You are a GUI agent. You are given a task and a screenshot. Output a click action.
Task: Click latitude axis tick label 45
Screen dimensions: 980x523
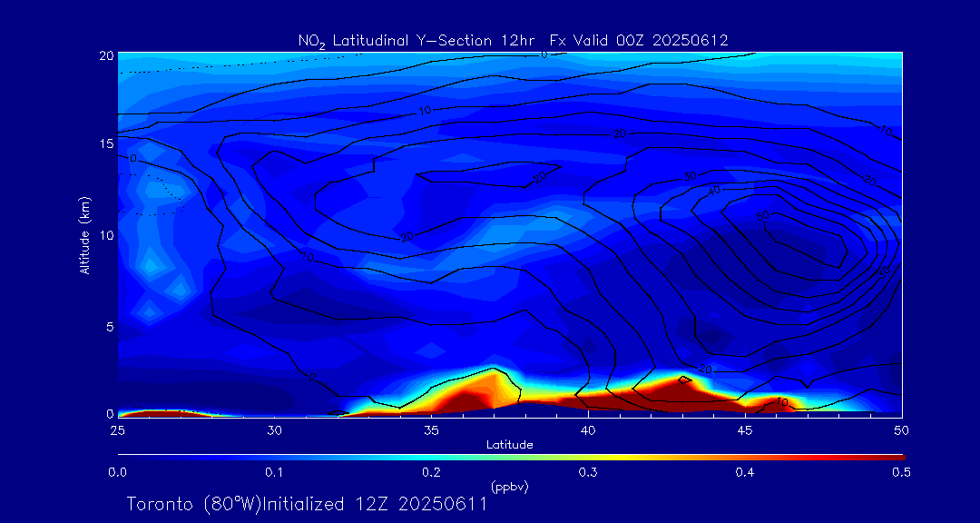[x=744, y=429]
